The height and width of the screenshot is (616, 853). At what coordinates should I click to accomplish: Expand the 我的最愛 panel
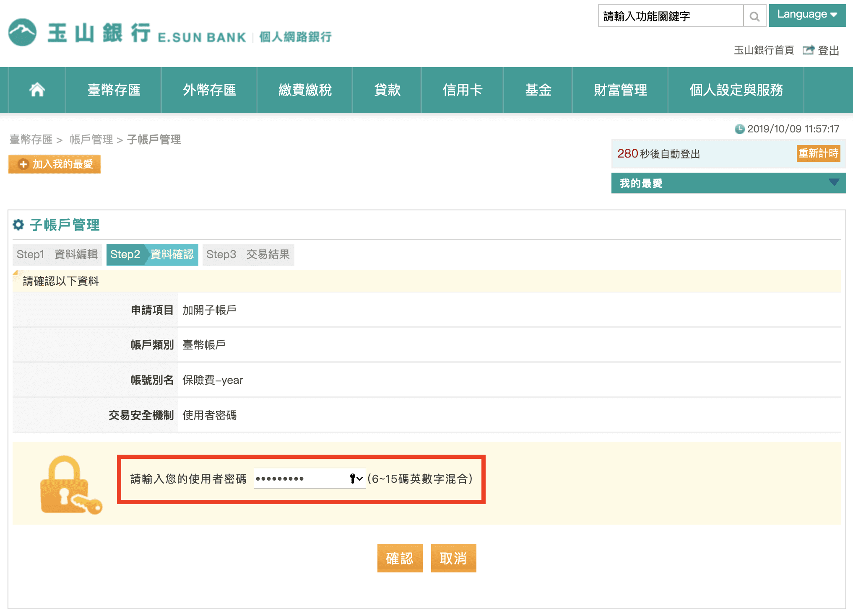(x=728, y=183)
